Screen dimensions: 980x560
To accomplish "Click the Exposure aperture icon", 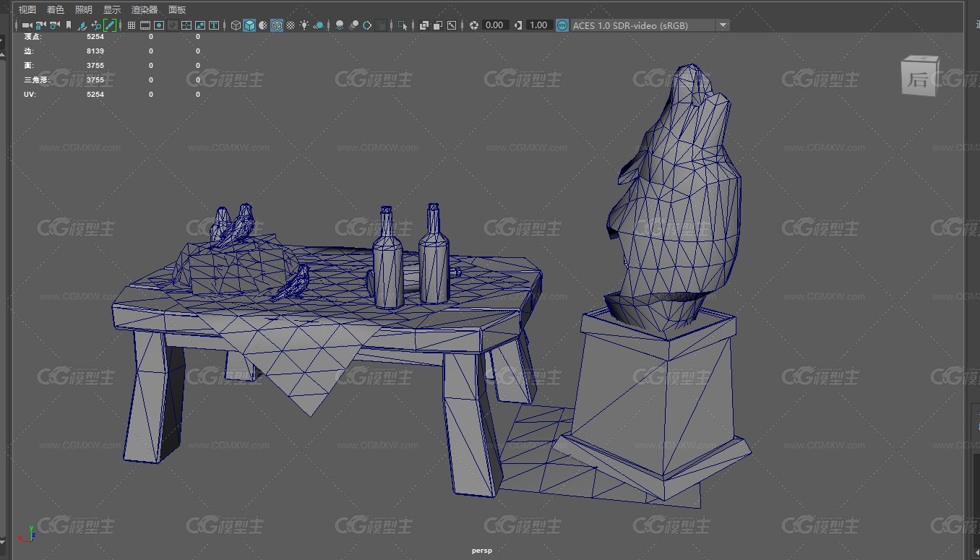I will click(473, 25).
